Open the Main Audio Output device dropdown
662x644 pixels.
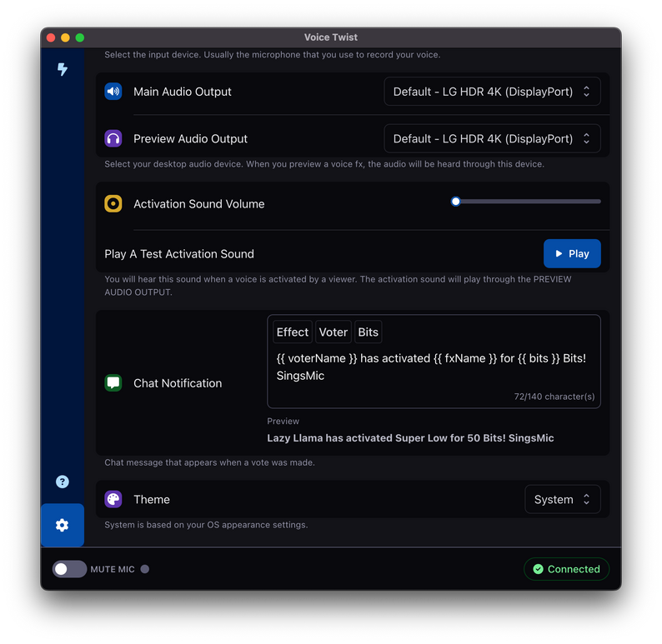pos(492,92)
